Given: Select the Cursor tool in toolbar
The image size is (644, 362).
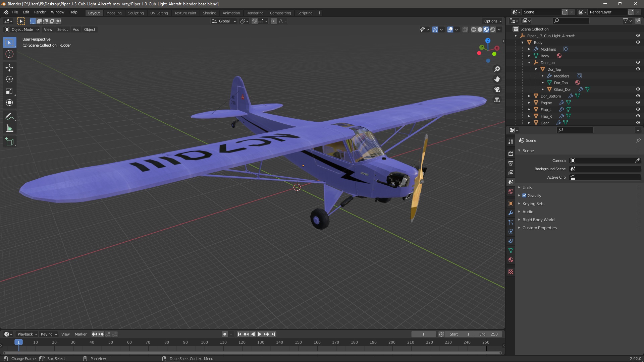Looking at the screenshot, I should (x=9, y=54).
